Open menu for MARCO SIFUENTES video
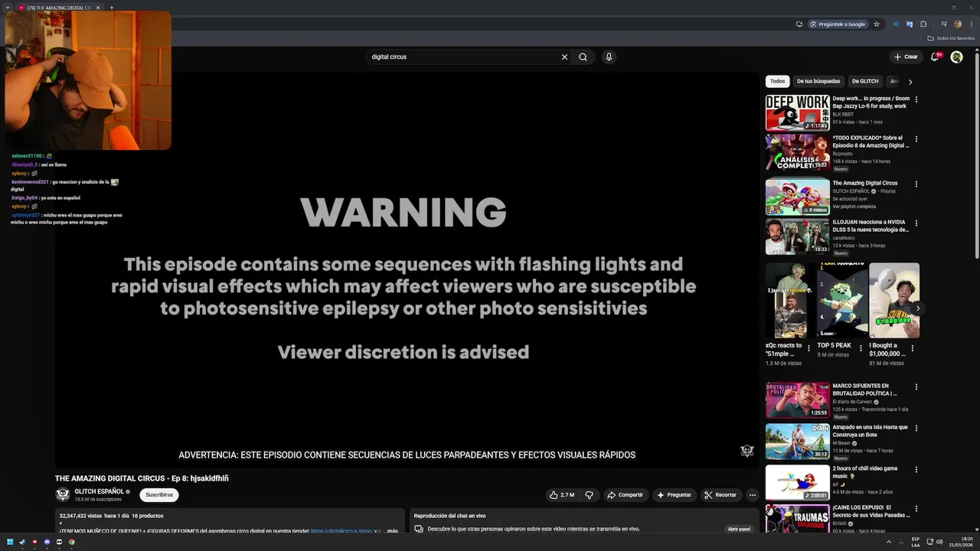This screenshot has width=980, height=551. coord(916,387)
